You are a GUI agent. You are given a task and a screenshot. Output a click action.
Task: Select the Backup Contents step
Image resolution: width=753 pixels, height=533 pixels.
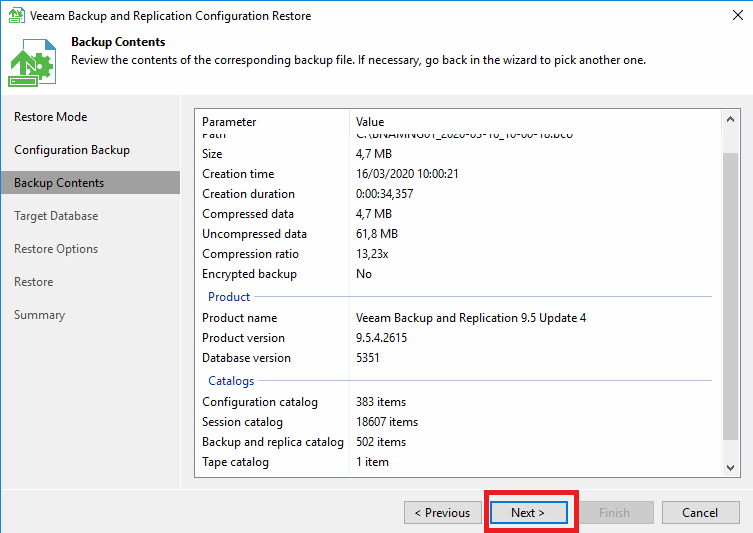point(90,183)
